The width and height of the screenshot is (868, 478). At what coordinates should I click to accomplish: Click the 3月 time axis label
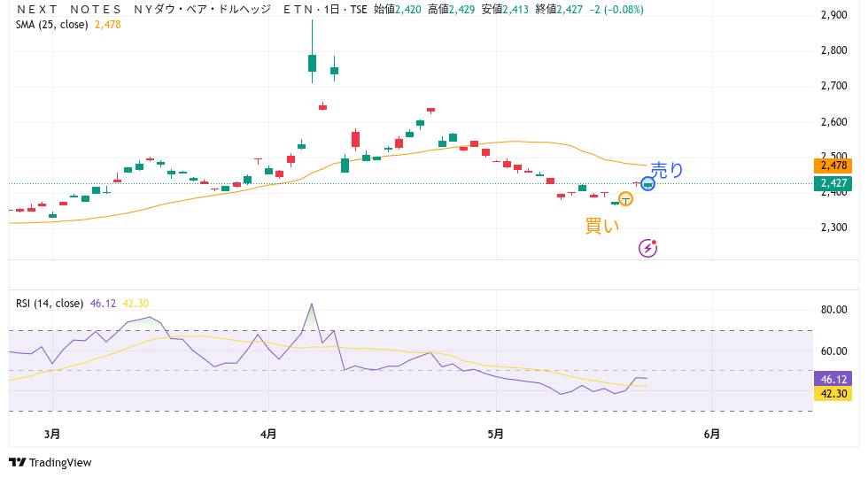click(52, 434)
